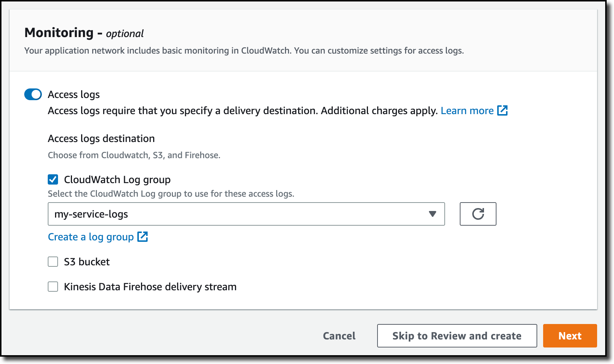Follow the Create a log group link
The width and height of the screenshot is (614, 364).
[x=91, y=237]
